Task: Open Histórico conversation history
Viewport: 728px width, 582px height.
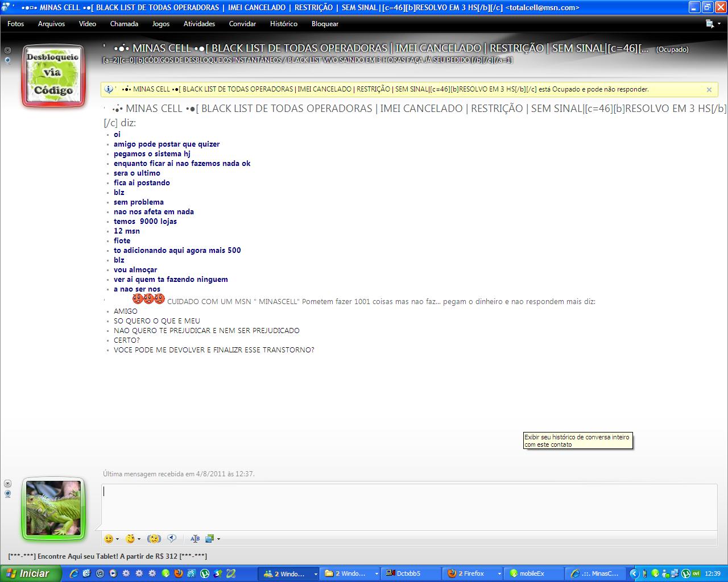Action: pos(284,24)
